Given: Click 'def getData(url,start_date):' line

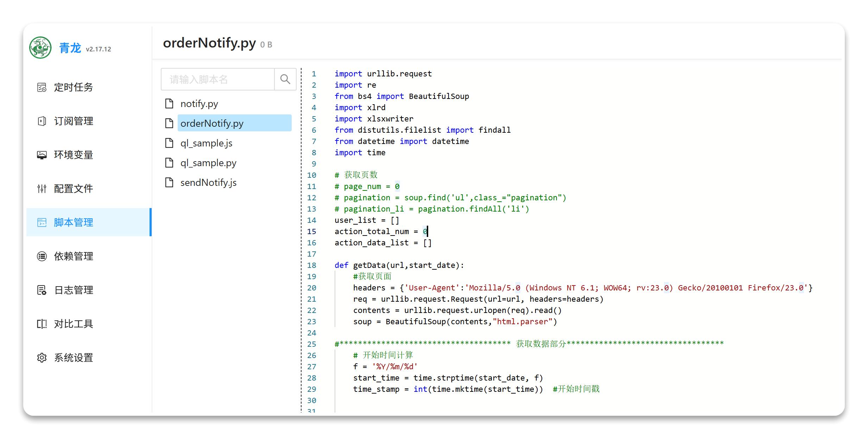Looking at the screenshot, I should (x=399, y=265).
